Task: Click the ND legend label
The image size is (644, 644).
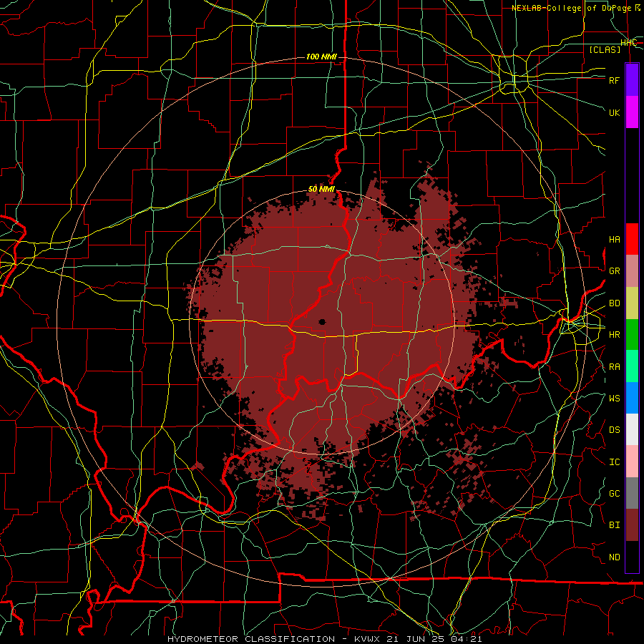Action: point(615,557)
